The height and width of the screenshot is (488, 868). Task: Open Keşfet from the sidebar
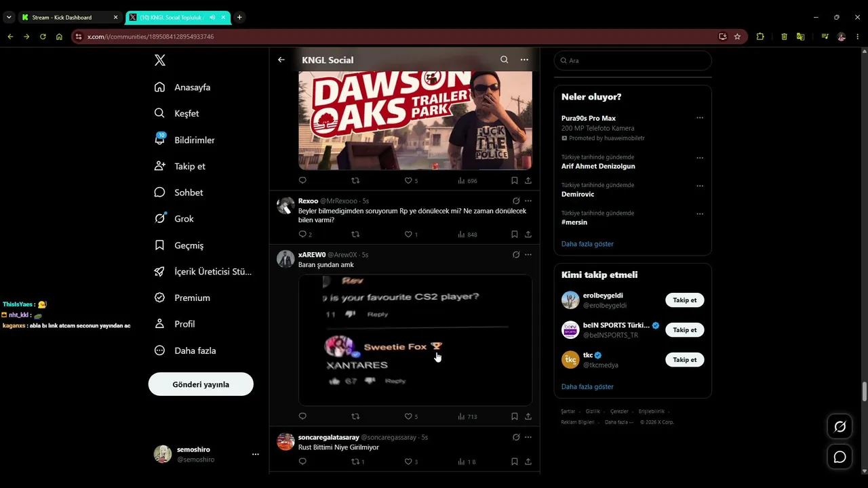pyautogui.click(x=177, y=113)
